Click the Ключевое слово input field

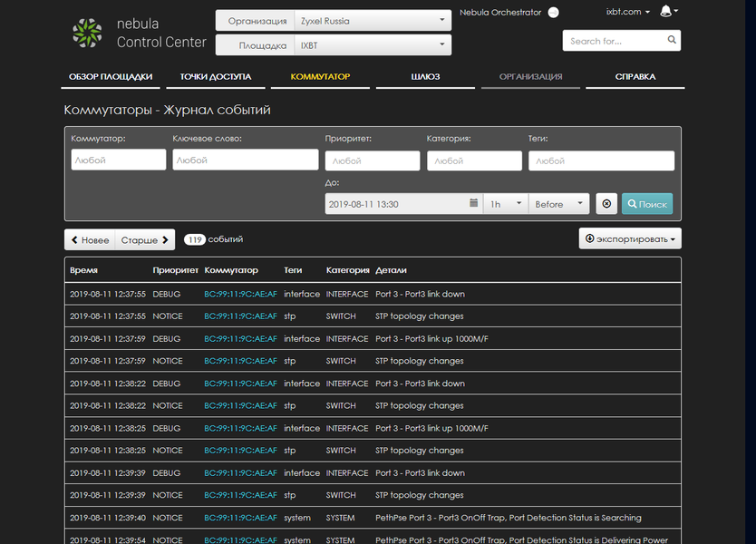click(x=245, y=160)
